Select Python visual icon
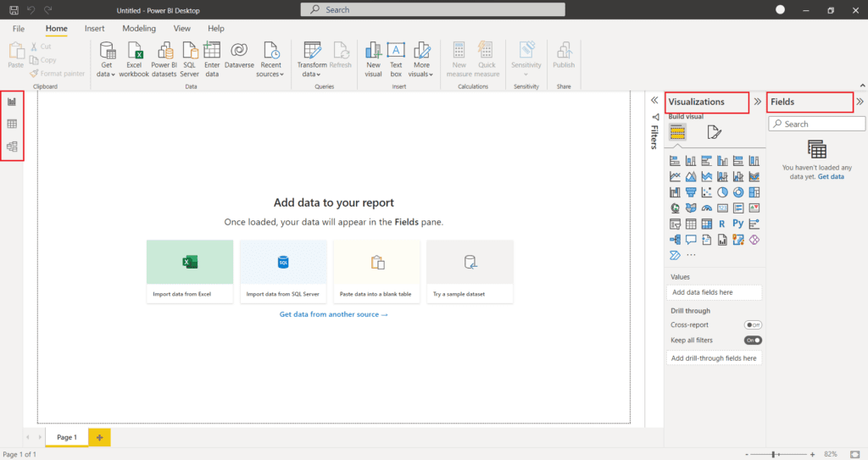868x460 pixels. (738, 224)
